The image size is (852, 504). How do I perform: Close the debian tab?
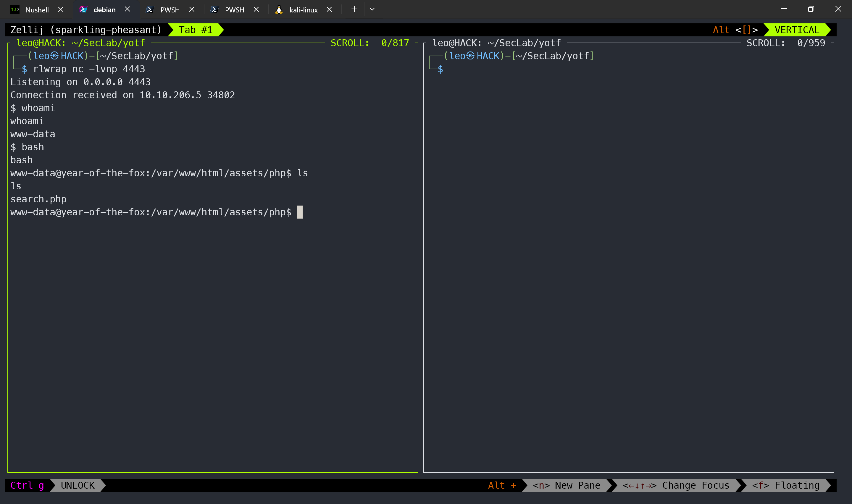click(128, 9)
